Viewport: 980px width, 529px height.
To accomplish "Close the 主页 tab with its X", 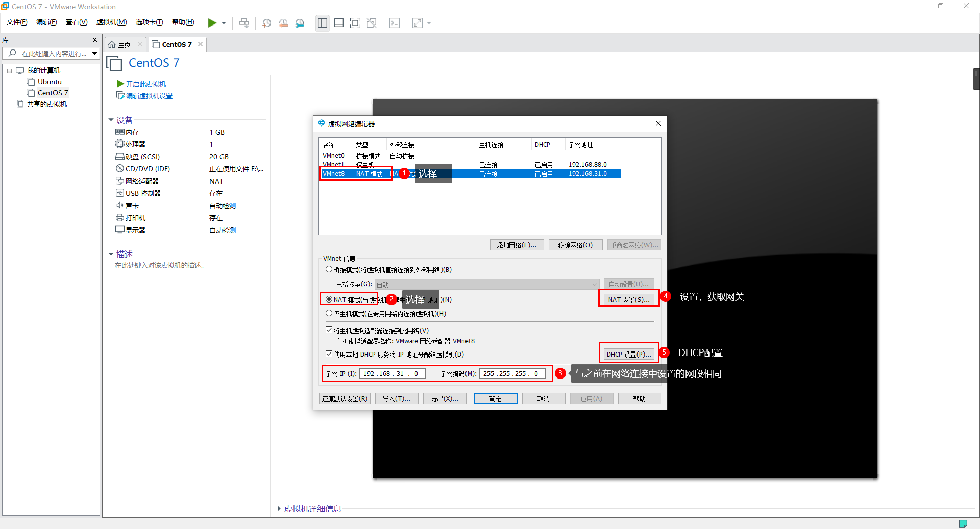I will pyautogui.click(x=140, y=44).
